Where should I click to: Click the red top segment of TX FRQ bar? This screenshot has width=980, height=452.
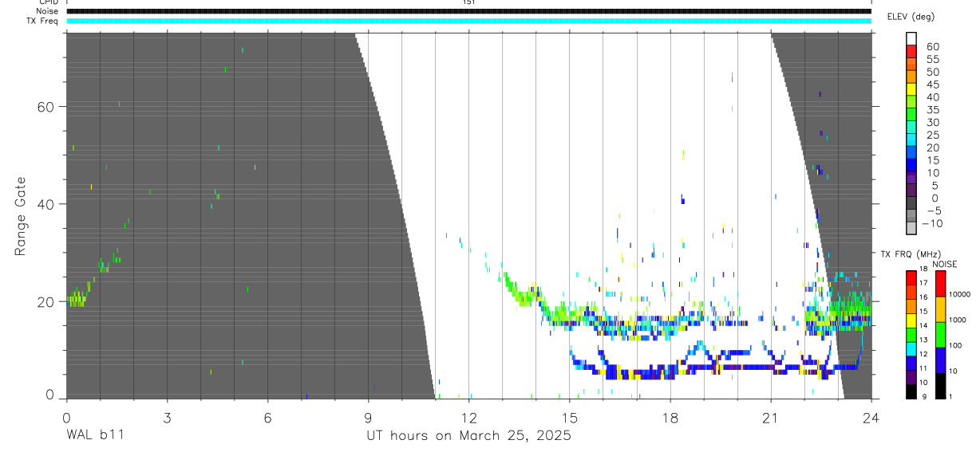pyautogui.click(x=911, y=278)
